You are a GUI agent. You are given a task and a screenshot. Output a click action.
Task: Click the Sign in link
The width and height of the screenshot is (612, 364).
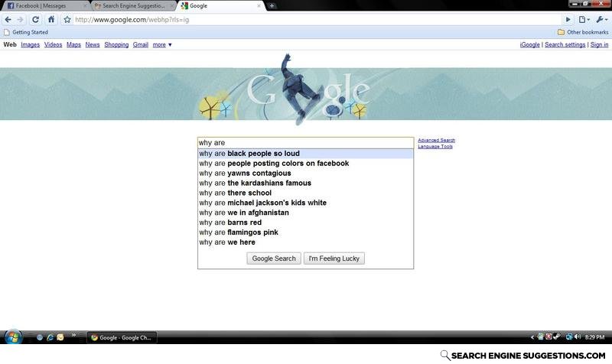[599, 44]
